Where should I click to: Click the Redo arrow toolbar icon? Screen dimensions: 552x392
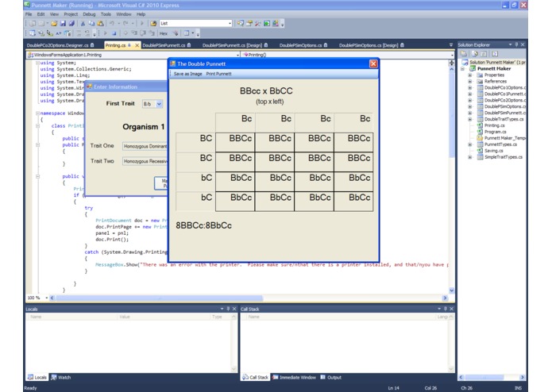(125, 24)
